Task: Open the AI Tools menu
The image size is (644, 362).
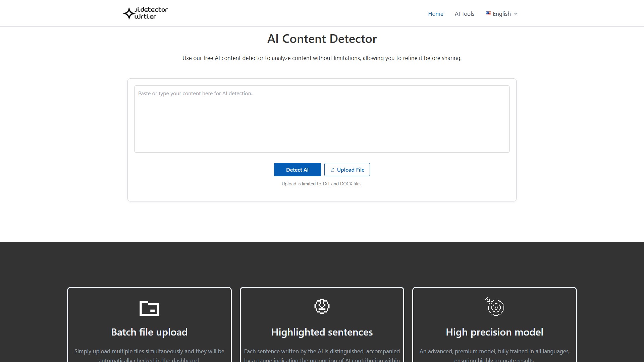Action: (x=464, y=14)
